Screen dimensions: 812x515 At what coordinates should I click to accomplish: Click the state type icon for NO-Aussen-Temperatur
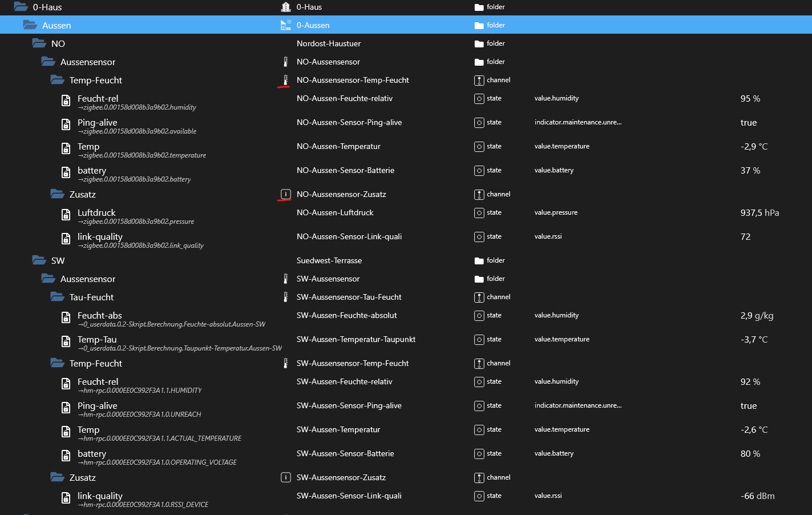(479, 147)
